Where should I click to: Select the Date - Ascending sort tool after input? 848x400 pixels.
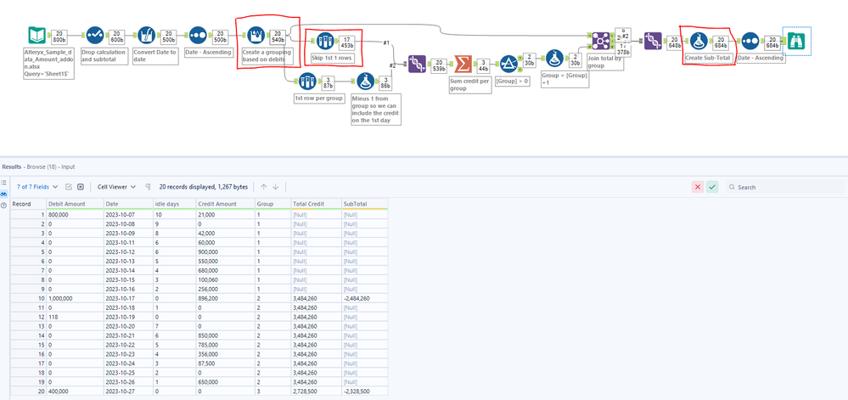pos(199,36)
